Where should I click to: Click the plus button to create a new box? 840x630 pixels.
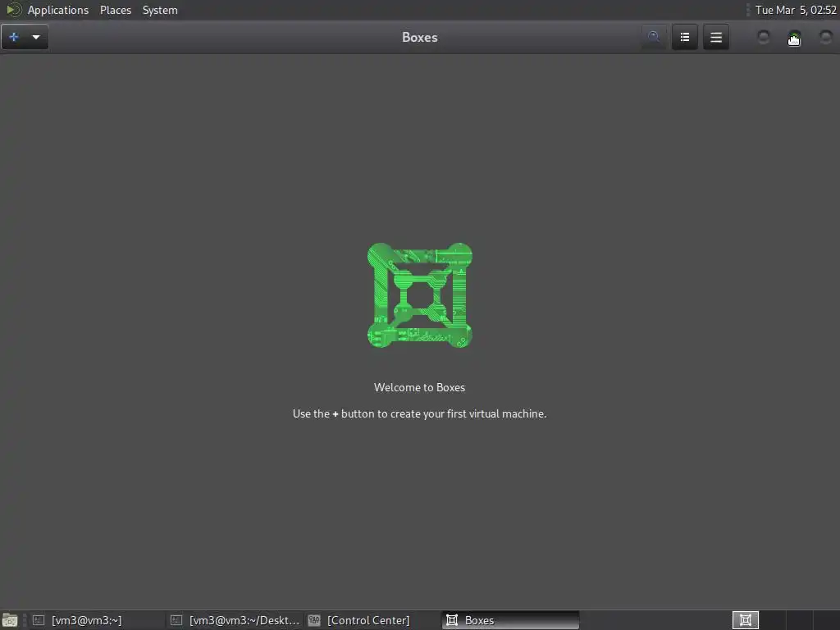coord(14,37)
